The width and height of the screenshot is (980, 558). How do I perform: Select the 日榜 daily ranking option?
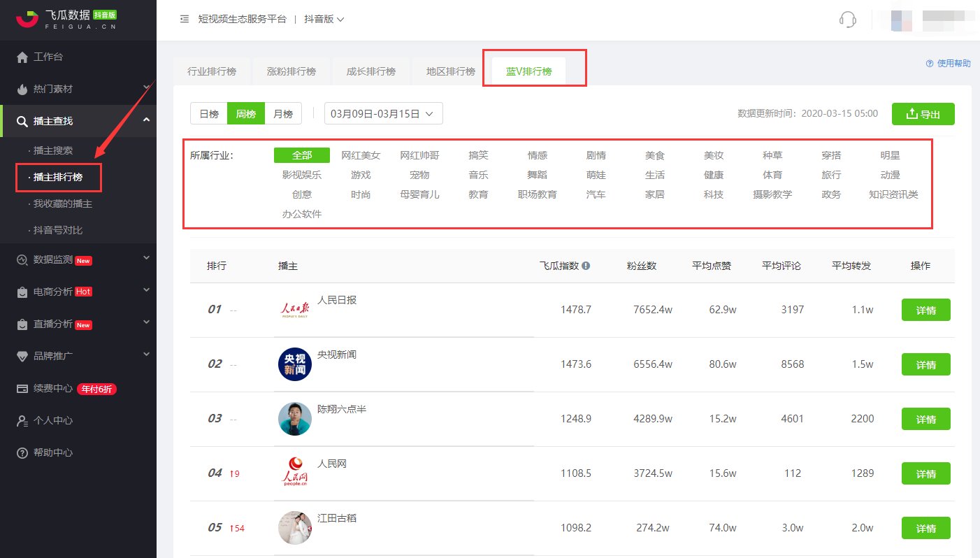pyautogui.click(x=209, y=114)
